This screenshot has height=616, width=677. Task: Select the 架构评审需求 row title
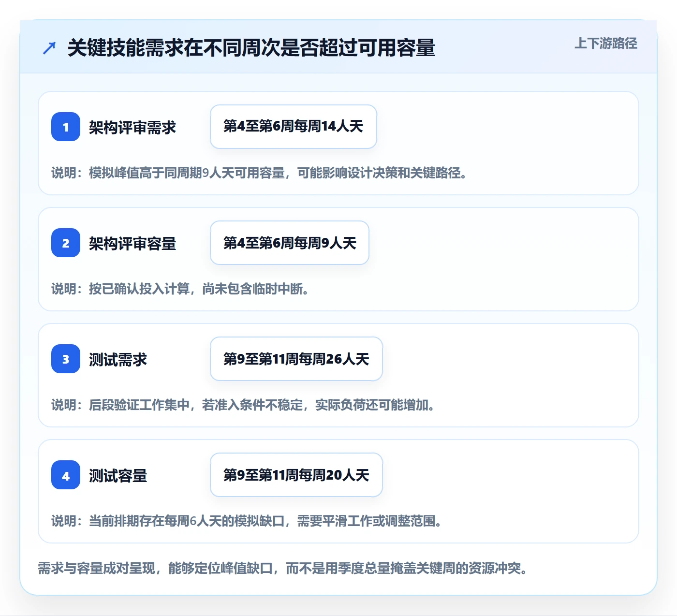click(132, 128)
